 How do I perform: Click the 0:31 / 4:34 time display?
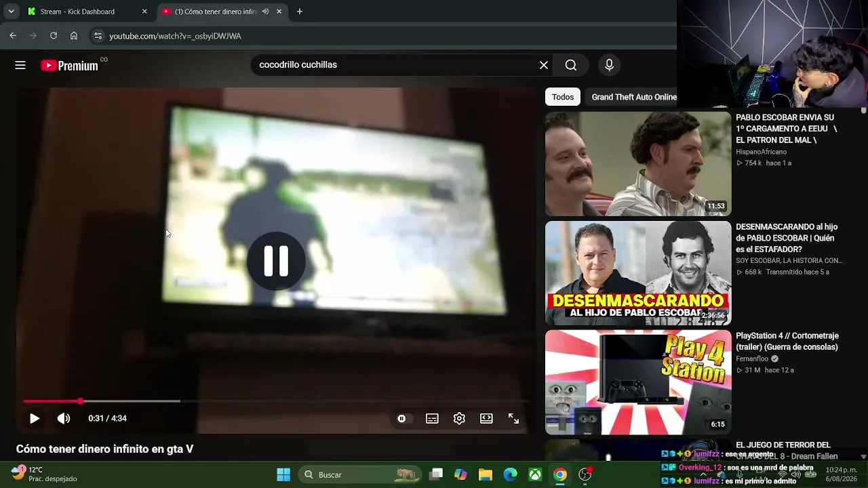(107, 419)
